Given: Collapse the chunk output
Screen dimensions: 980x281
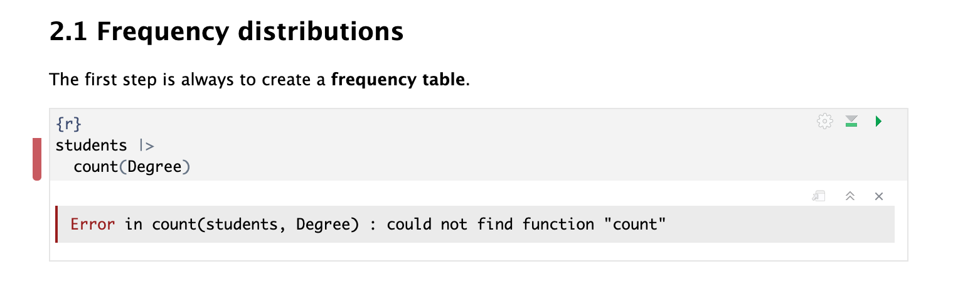Looking at the screenshot, I should click(x=850, y=196).
